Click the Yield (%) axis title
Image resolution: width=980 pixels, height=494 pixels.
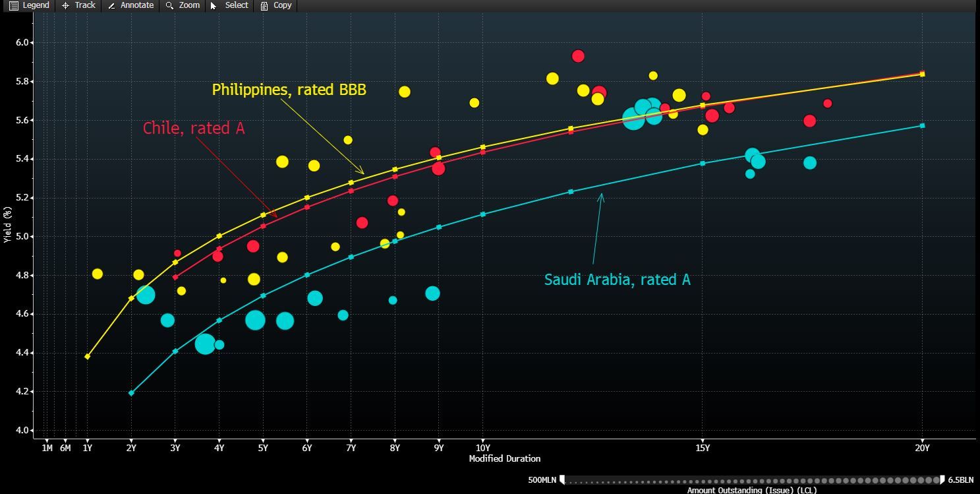pos(7,224)
